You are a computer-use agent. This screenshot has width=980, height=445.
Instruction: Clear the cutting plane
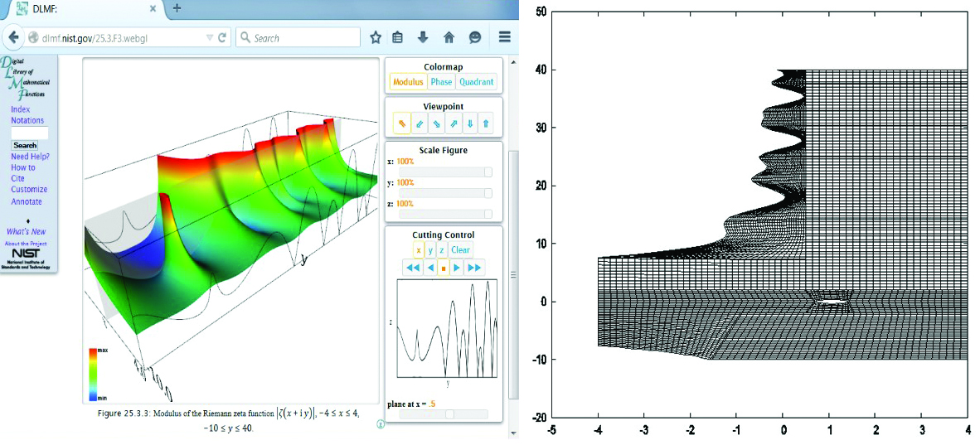pos(460,250)
